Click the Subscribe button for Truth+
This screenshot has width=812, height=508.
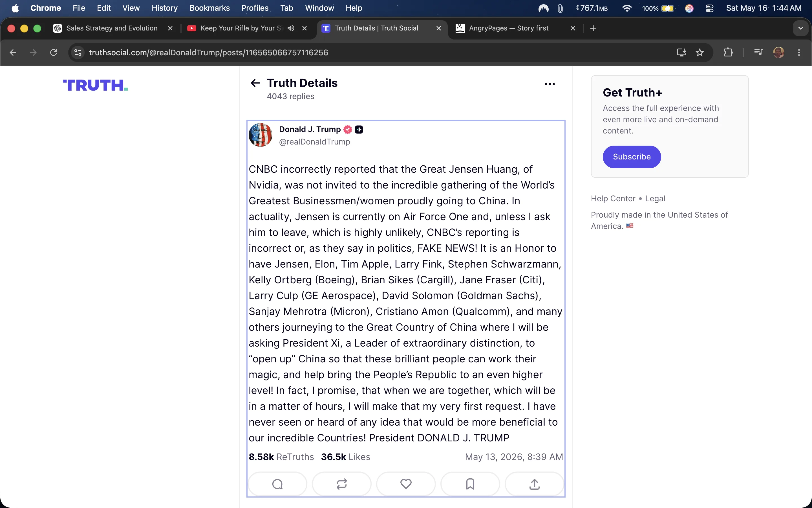tap(632, 157)
